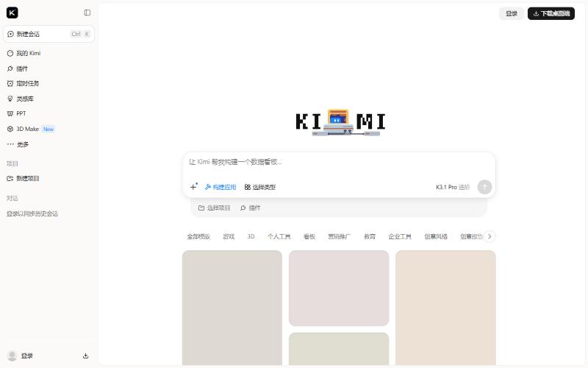Toggle the blue 构建应用 mode chip

click(x=220, y=187)
